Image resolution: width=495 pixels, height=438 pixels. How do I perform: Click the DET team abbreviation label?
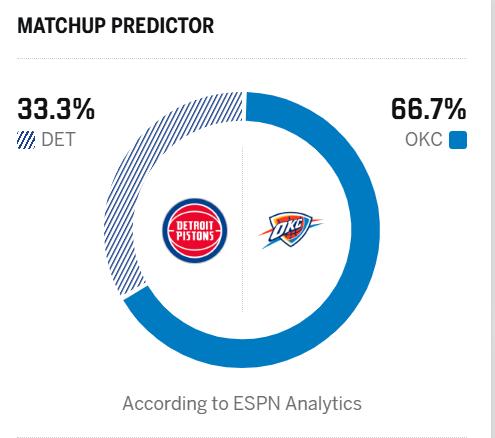point(58,140)
